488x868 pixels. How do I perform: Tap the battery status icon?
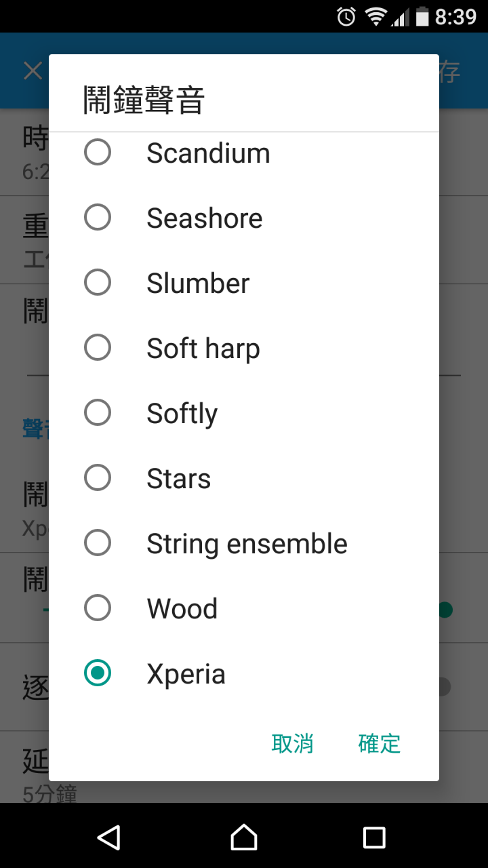422,17
